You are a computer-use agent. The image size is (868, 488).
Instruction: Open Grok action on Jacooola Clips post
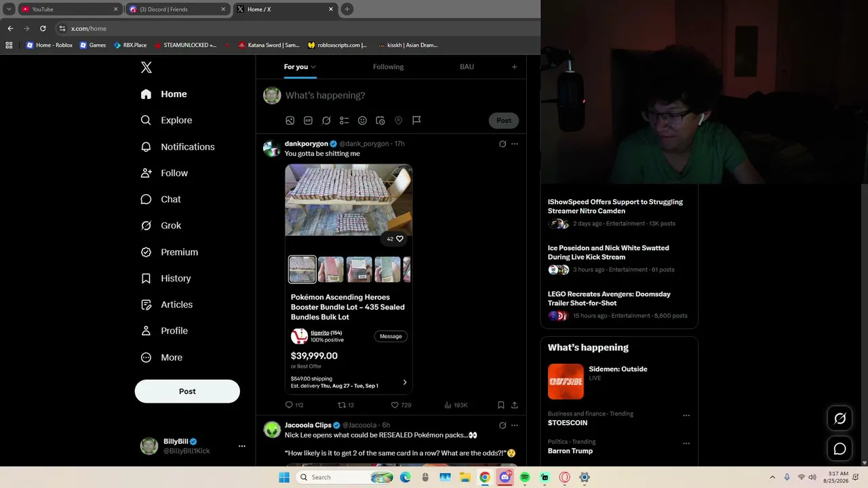pos(502,426)
